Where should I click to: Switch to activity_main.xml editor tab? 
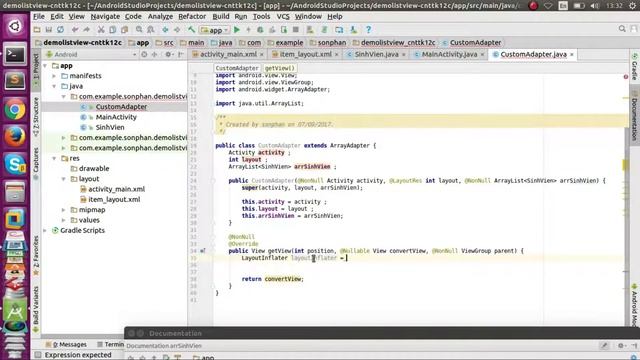coord(228,54)
